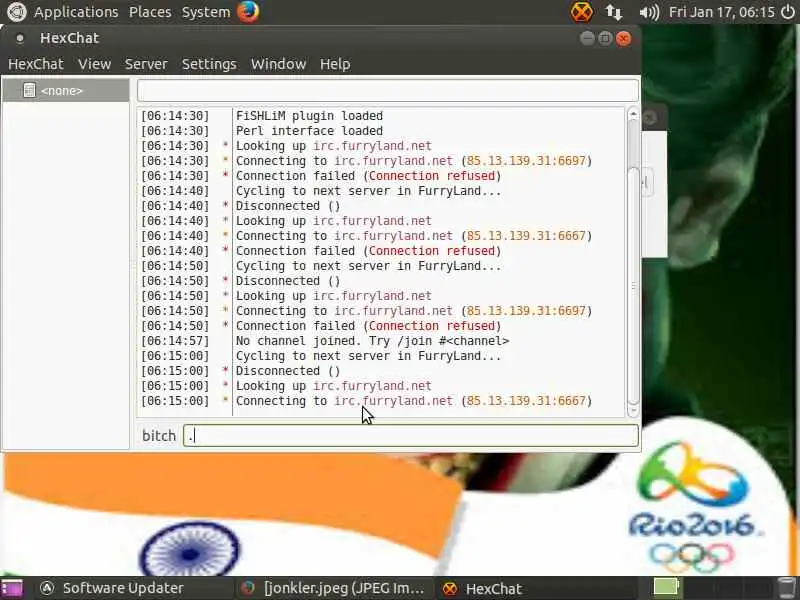Viewport: 800px width, 600px height.
Task: Click the power session icon
Action: 788,12
